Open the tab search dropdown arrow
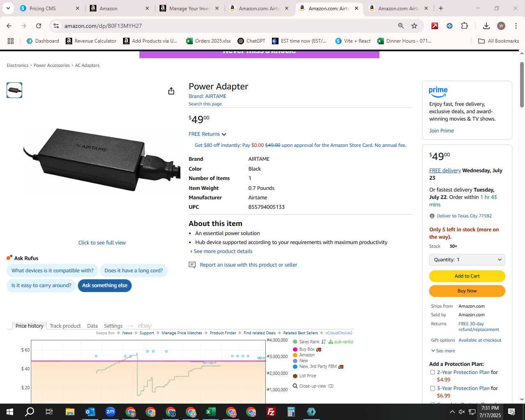The width and height of the screenshot is (525, 420). [x=8, y=8]
